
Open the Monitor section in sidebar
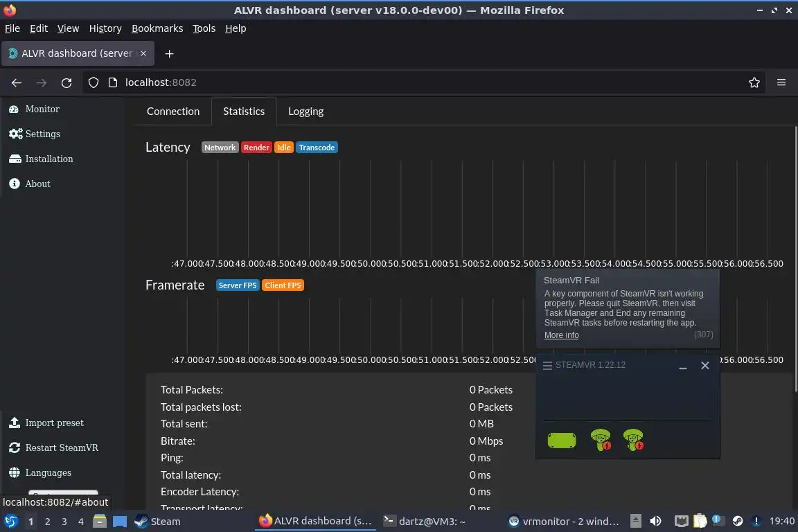[x=34, y=109]
